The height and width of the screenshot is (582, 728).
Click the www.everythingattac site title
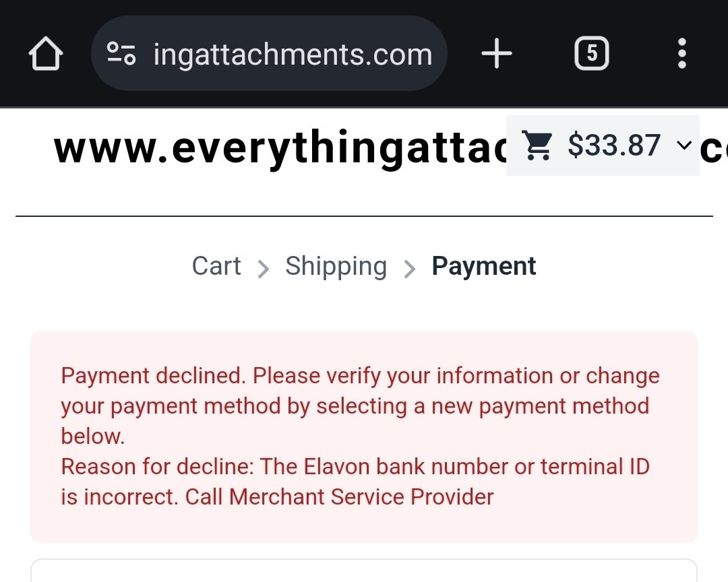[x=280, y=149]
